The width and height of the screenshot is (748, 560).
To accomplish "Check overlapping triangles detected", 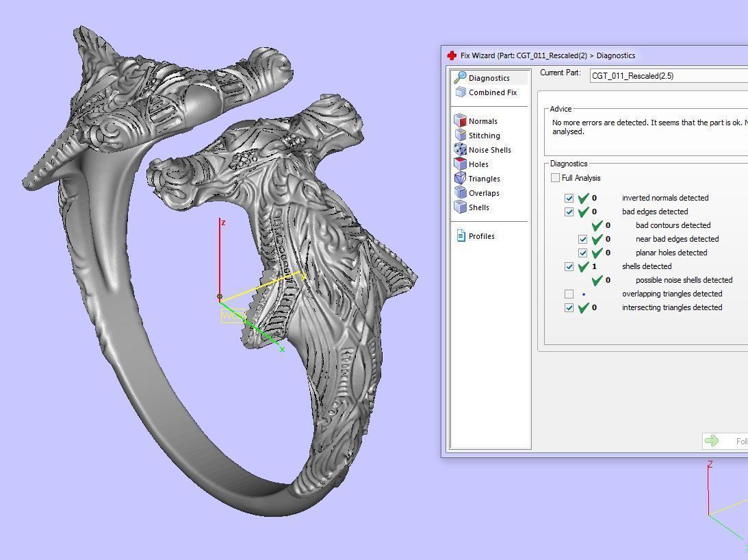I will pyautogui.click(x=569, y=294).
